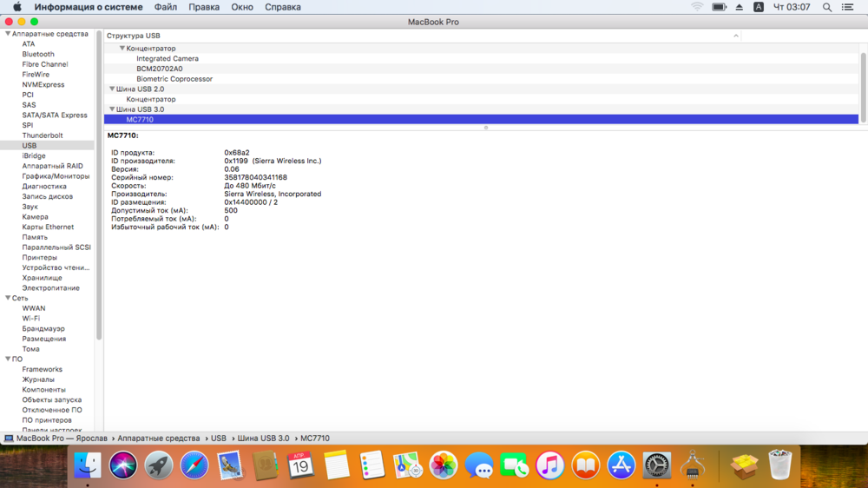Click the Wi-Fi status icon

pyautogui.click(x=697, y=7)
